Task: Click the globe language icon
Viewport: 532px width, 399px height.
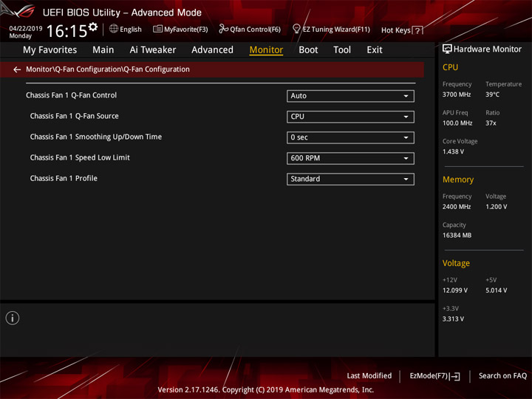Action: point(114,29)
